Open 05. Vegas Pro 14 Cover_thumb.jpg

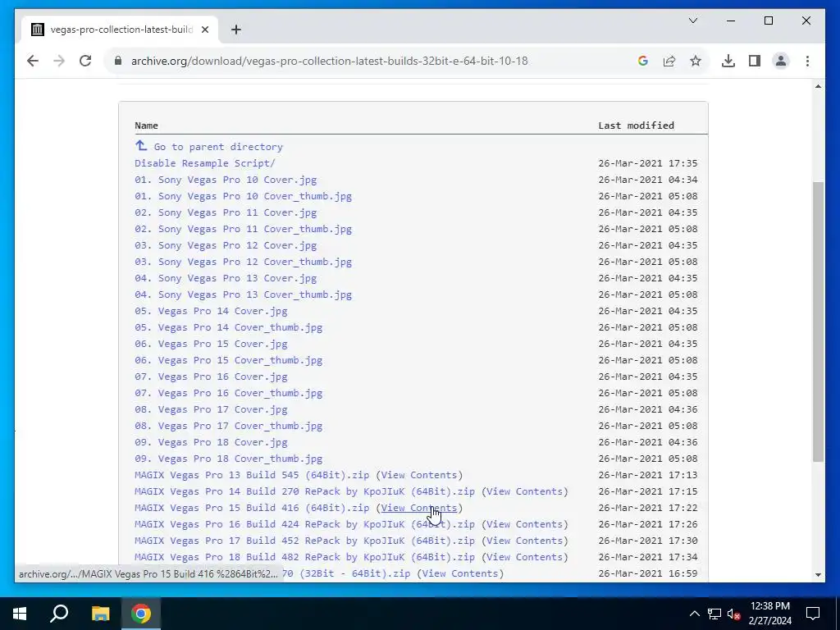[229, 327]
